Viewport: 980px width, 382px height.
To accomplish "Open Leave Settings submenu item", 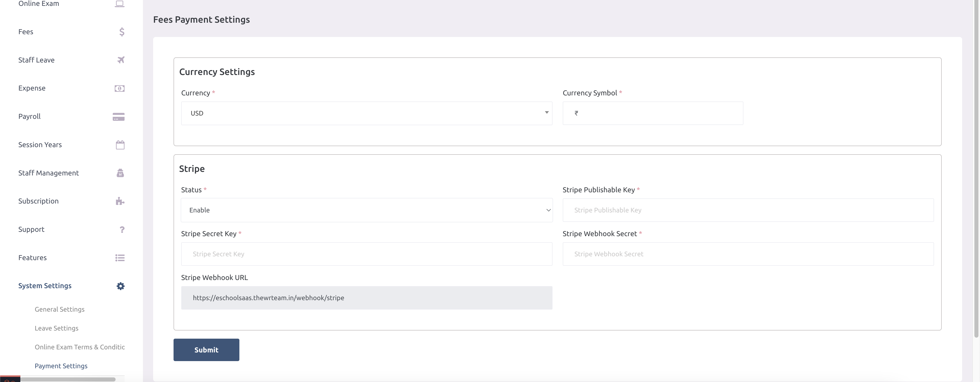I will coord(57,328).
